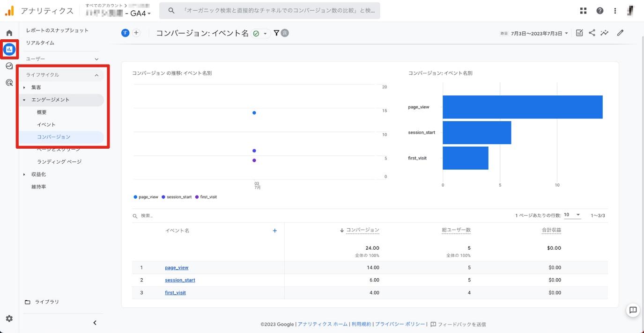Viewport: 644px width, 333px height.
Task: Click the All Users segment badge
Action: click(x=125, y=33)
